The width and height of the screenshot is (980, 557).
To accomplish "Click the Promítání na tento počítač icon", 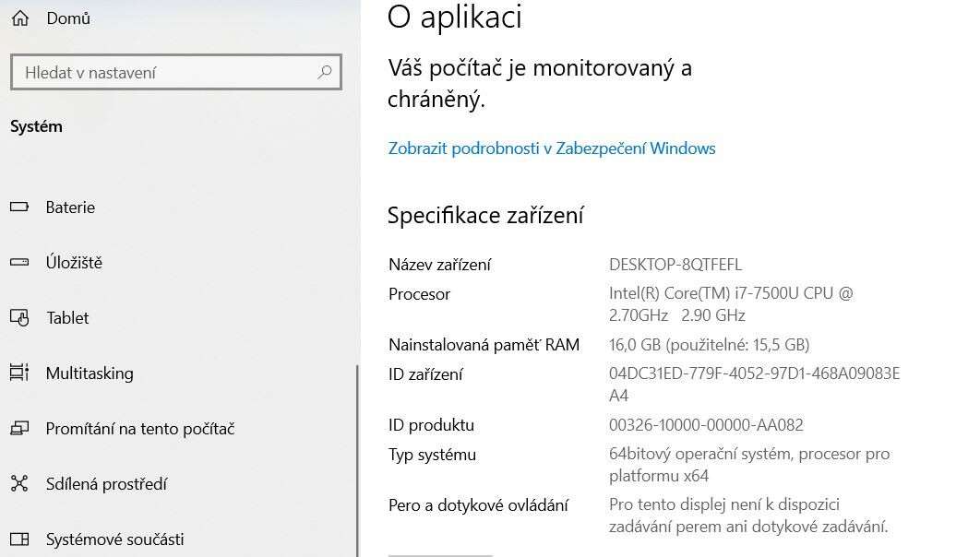I will tap(19, 429).
